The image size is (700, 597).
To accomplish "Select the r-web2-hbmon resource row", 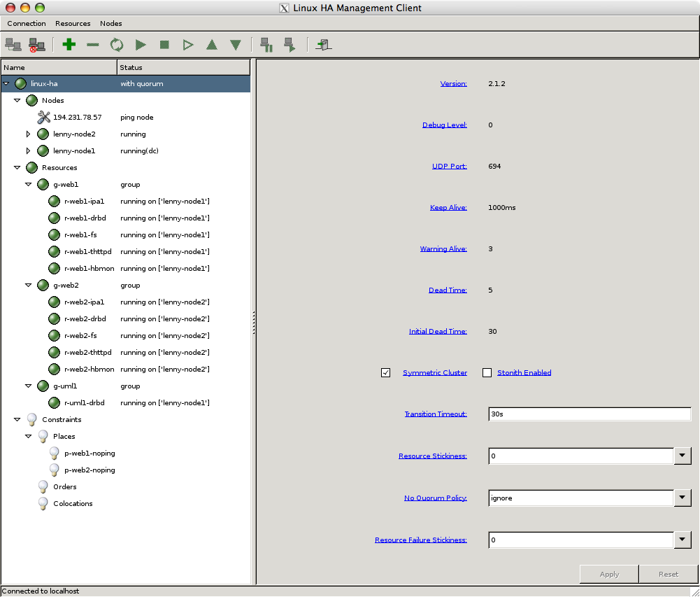I will coord(126,369).
